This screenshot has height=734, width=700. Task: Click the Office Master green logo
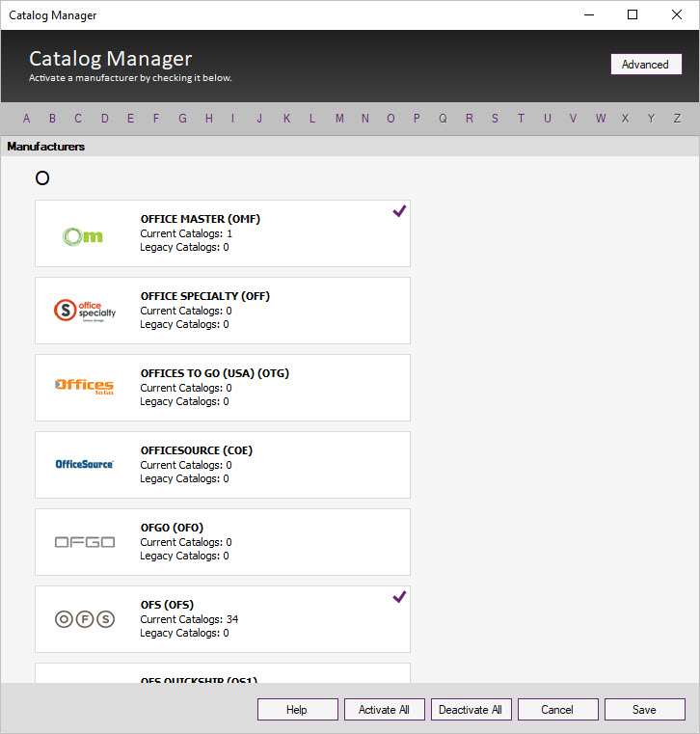[83, 235]
